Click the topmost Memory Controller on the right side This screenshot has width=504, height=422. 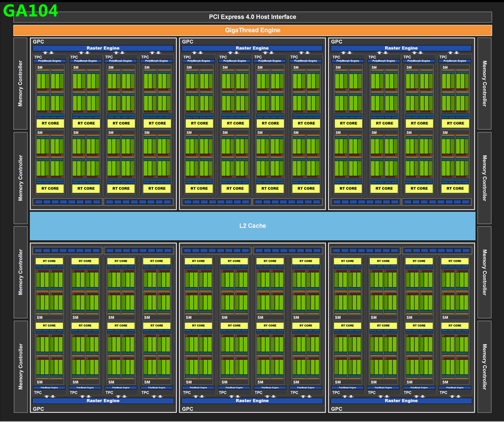(484, 84)
